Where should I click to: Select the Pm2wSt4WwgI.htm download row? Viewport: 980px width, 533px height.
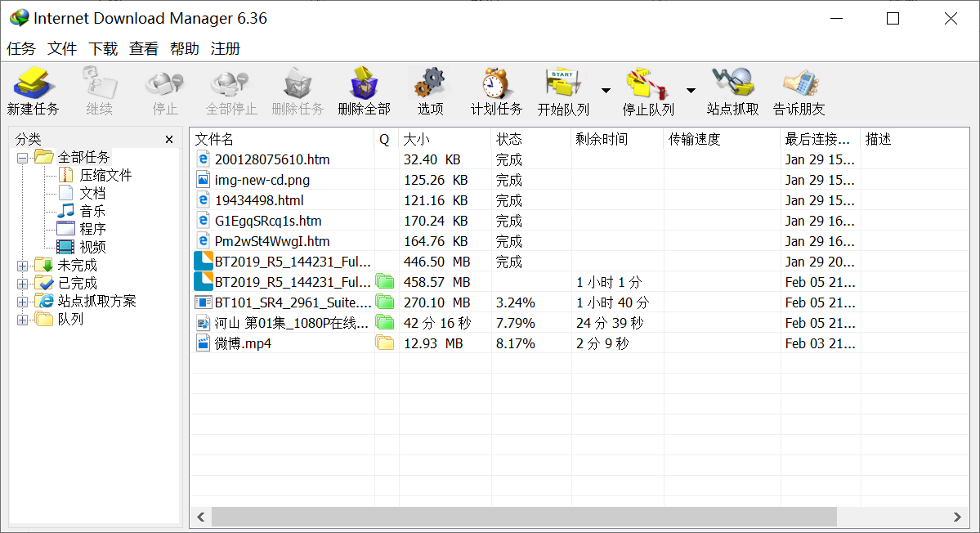click(x=579, y=241)
